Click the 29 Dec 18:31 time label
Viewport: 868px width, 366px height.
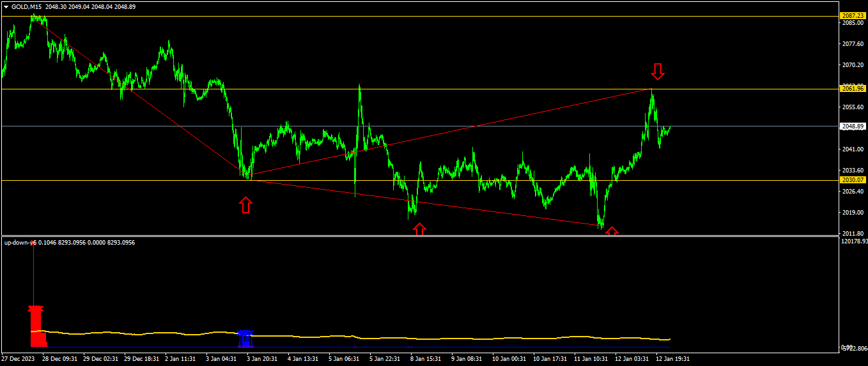click(142, 359)
